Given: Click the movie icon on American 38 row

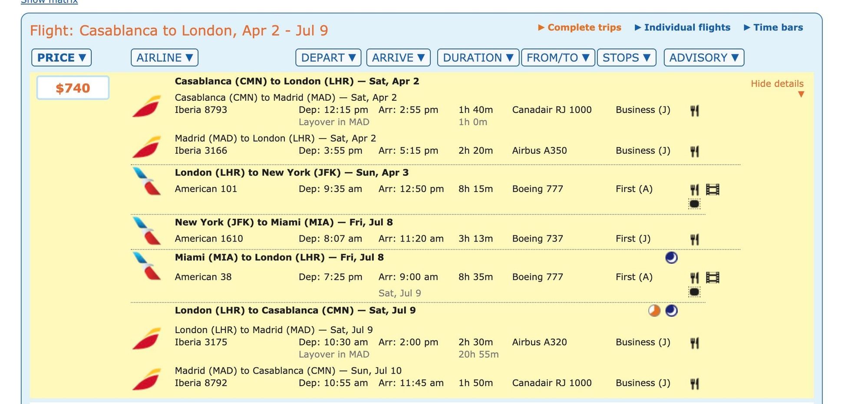Looking at the screenshot, I should click(x=713, y=277).
